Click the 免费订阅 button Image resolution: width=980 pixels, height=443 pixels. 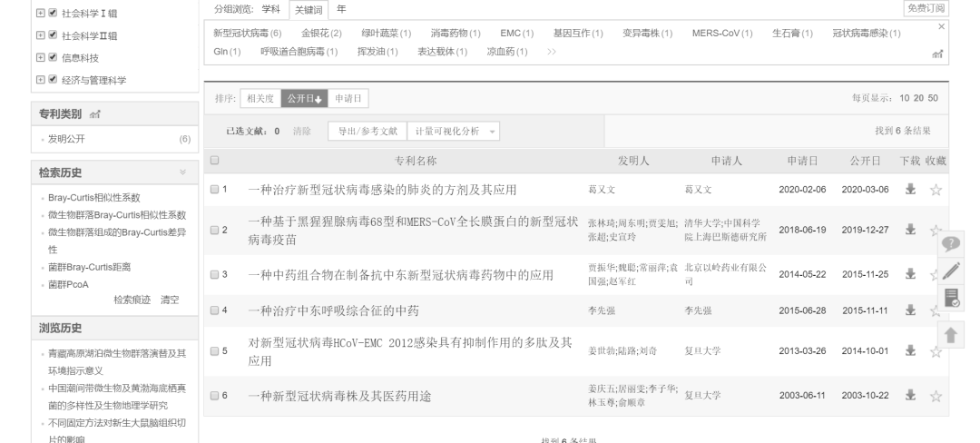click(x=926, y=8)
